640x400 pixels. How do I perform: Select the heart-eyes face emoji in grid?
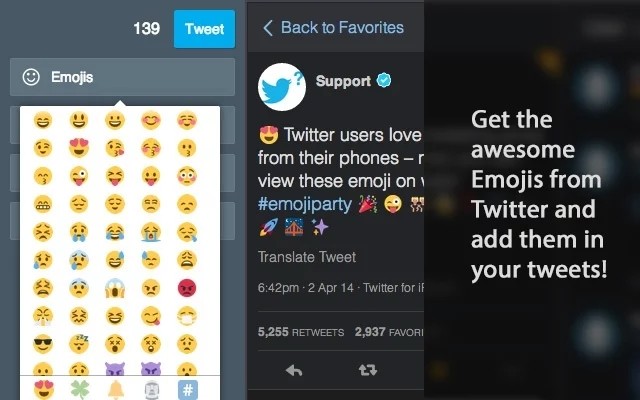(79, 148)
